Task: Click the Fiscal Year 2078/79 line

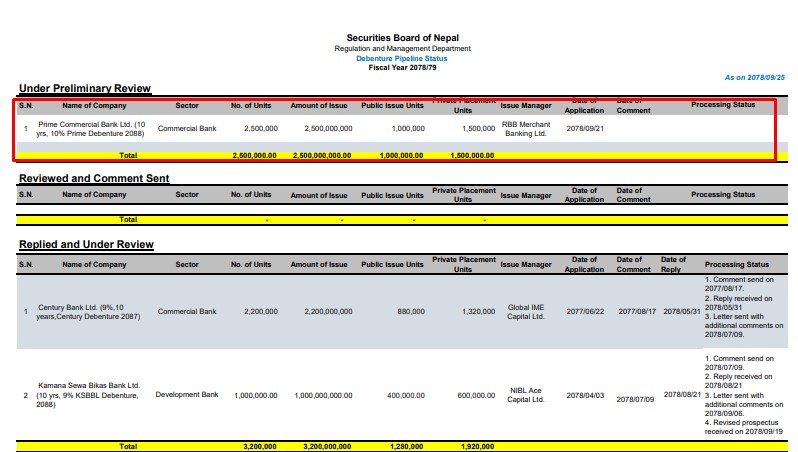Action: click(x=403, y=67)
